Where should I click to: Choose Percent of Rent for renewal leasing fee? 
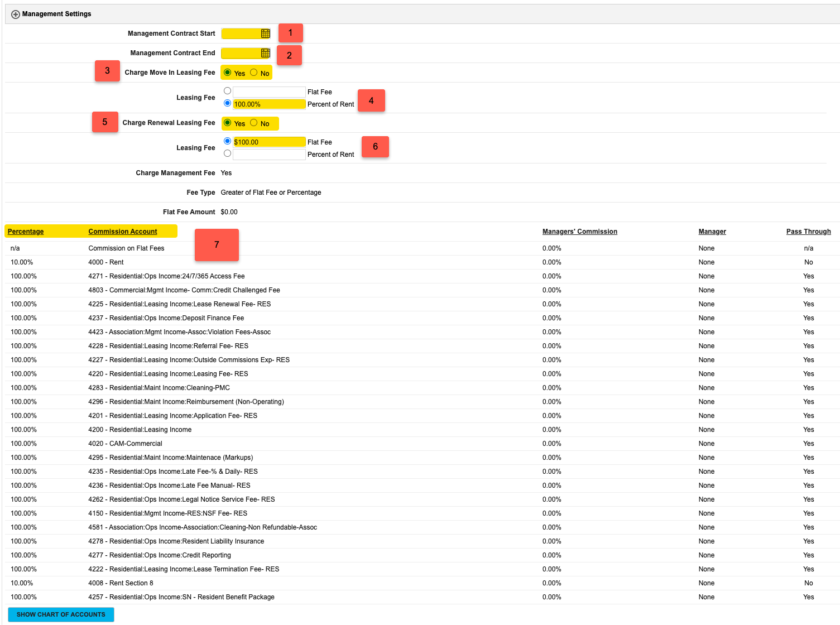(228, 153)
